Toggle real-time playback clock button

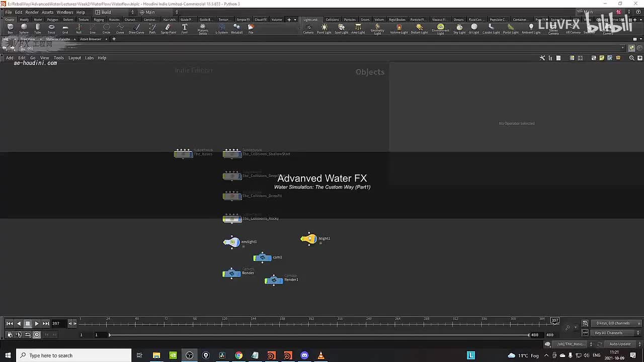37,334
